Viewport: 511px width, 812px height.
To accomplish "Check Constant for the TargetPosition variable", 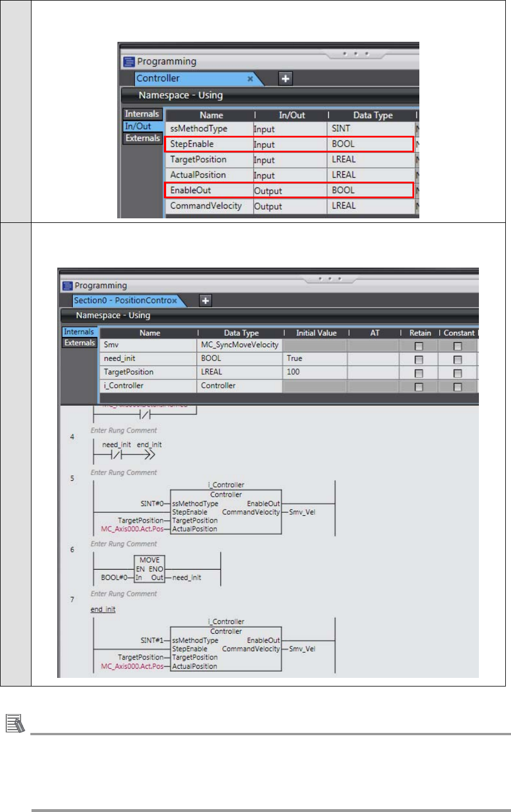I will point(458,373).
